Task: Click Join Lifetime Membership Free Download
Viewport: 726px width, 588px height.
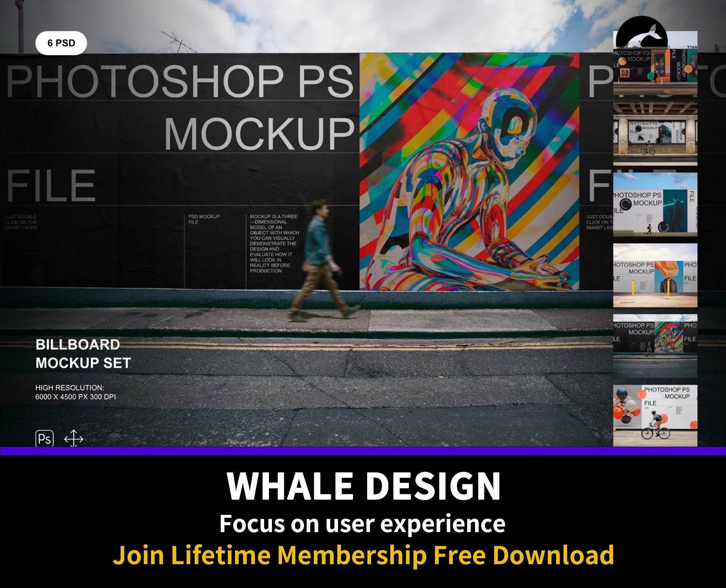Action: click(x=363, y=555)
